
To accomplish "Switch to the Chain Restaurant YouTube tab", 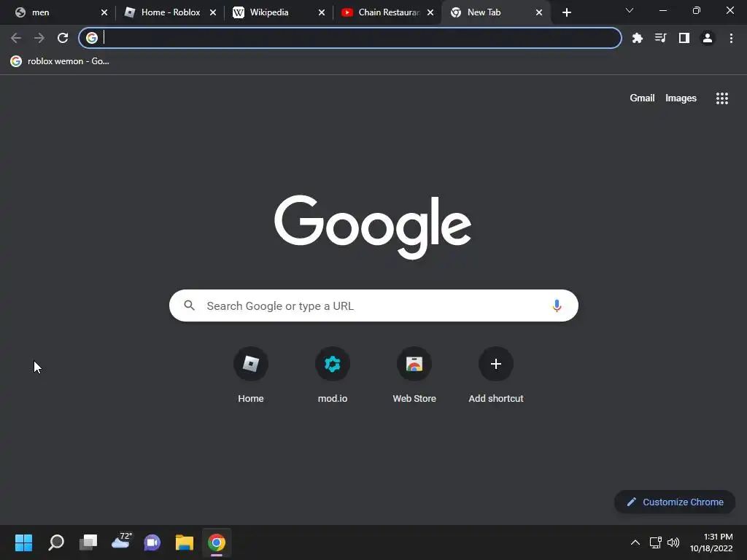I will click(387, 12).
